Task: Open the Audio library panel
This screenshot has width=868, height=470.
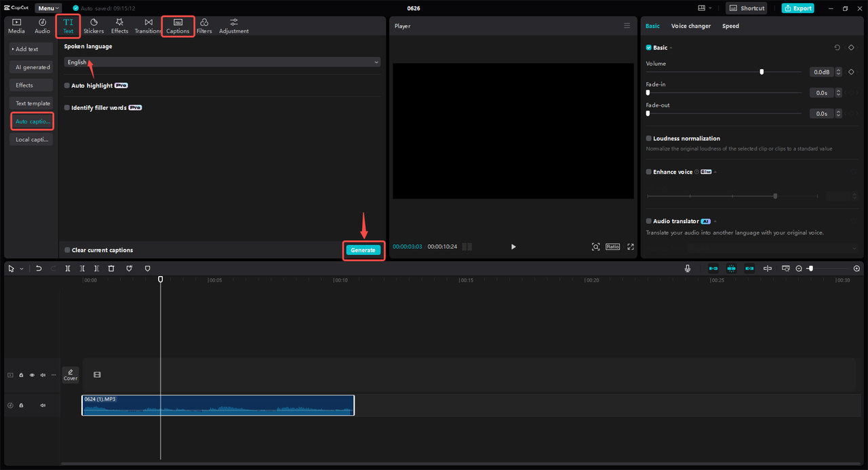Action: tap(42, 26)
